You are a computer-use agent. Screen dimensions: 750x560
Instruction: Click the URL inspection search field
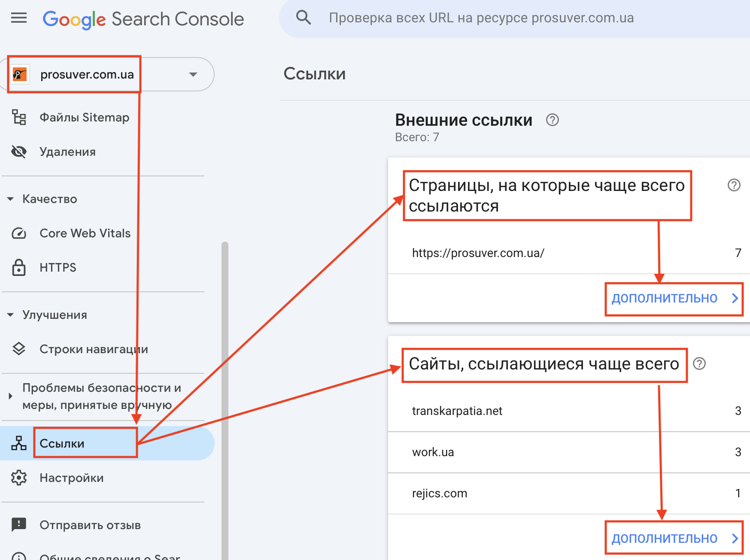pyautogui.click(x=481, y=18)
